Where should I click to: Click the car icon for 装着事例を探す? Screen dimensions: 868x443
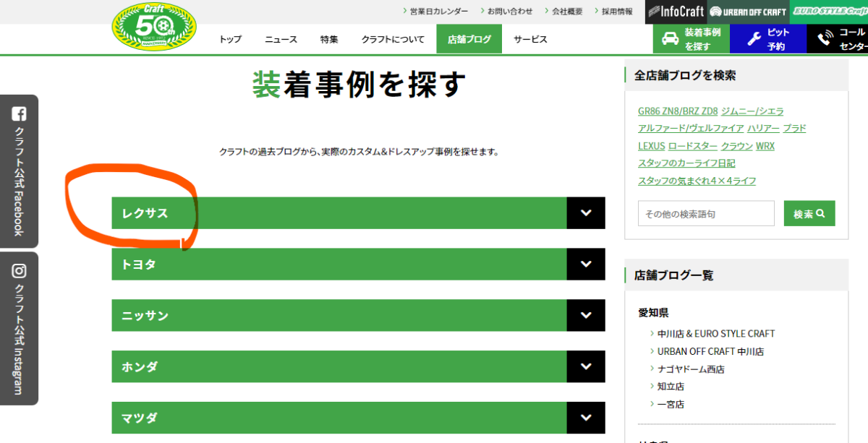tap(671, 39)
